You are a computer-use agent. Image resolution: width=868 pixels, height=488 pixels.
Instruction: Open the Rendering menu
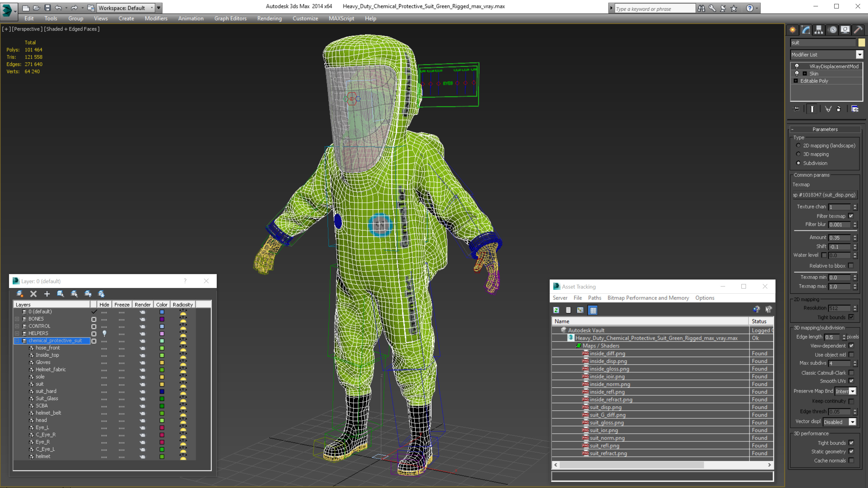pos(269,18)
